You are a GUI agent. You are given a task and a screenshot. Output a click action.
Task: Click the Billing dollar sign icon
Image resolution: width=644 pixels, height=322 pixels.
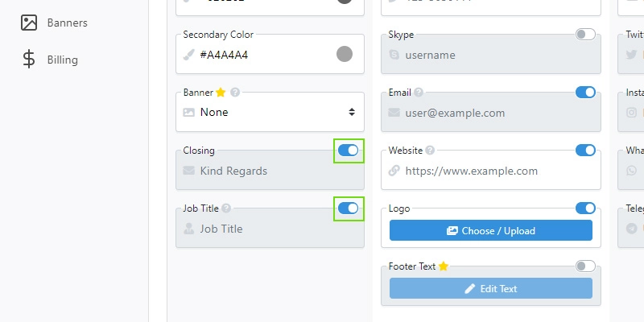tap(29, 60)
